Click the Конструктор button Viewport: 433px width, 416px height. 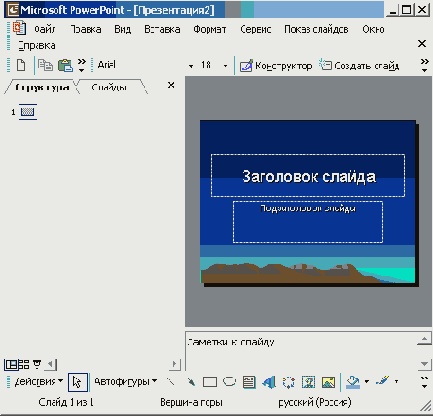(x=276, y=65)
